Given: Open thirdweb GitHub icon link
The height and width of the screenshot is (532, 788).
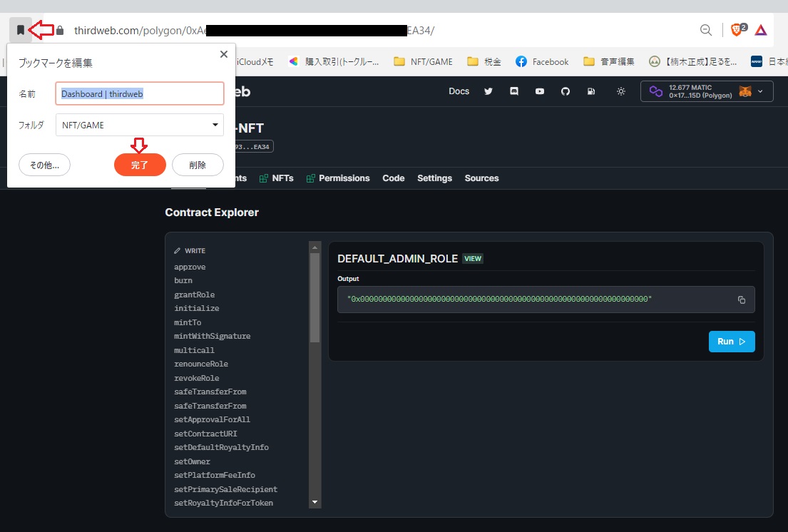Looking at the screenshot, I should [x=566, y=91].
